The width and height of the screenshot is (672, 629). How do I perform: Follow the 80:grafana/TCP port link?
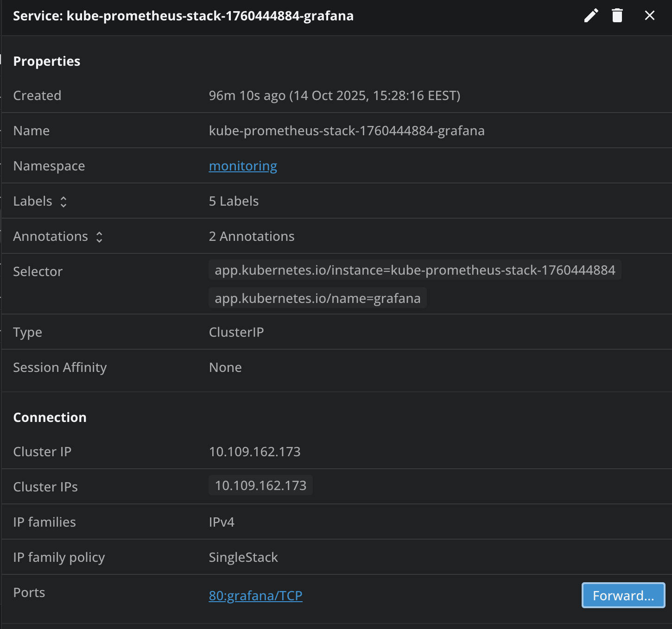pyautogui.click(x=255, y=596)
